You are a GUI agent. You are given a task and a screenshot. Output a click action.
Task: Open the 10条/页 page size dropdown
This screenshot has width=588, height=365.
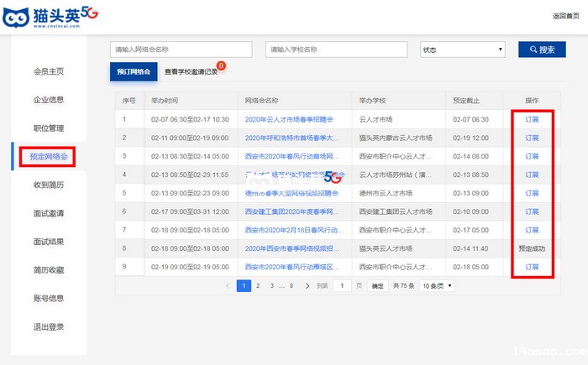[x=437, y=285]
